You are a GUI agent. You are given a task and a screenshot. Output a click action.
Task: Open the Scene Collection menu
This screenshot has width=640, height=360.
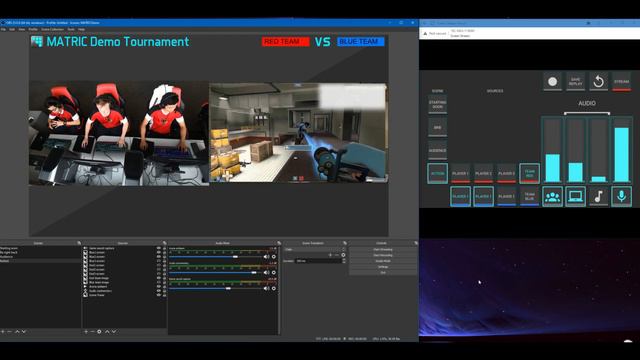(x=52, y=29)
